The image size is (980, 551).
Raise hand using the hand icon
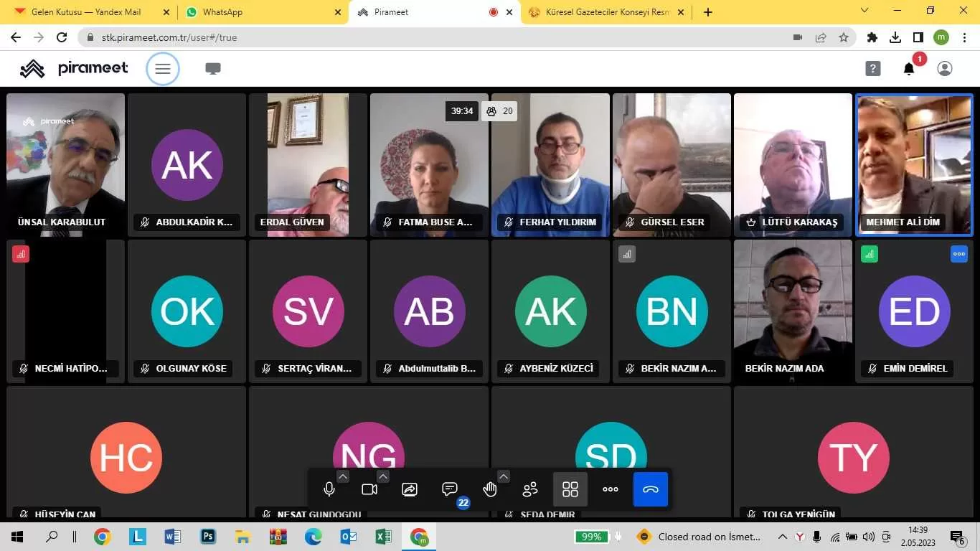pos(490,489)
